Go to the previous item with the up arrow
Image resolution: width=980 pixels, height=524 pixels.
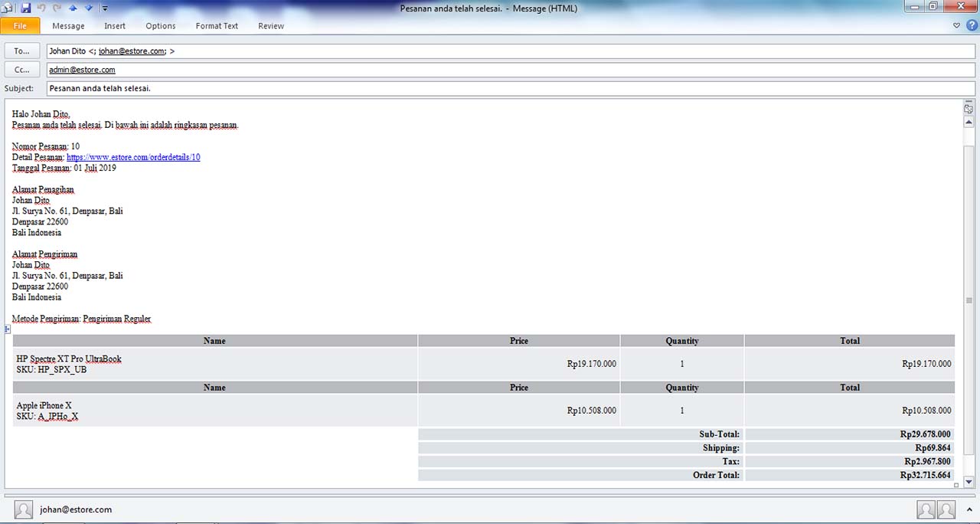point(73,8)
